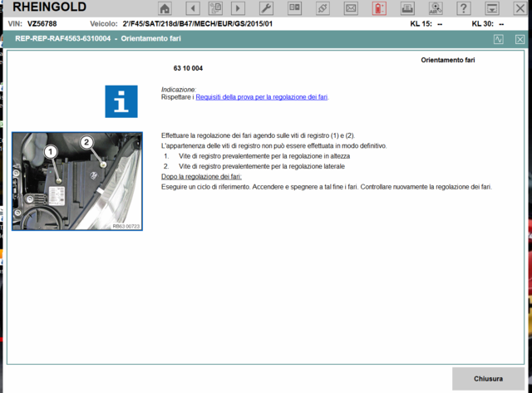Click the back arrow navigation icon
This screenshot has height=393, width=532.
pyautogui.click(x=192, y=8)
